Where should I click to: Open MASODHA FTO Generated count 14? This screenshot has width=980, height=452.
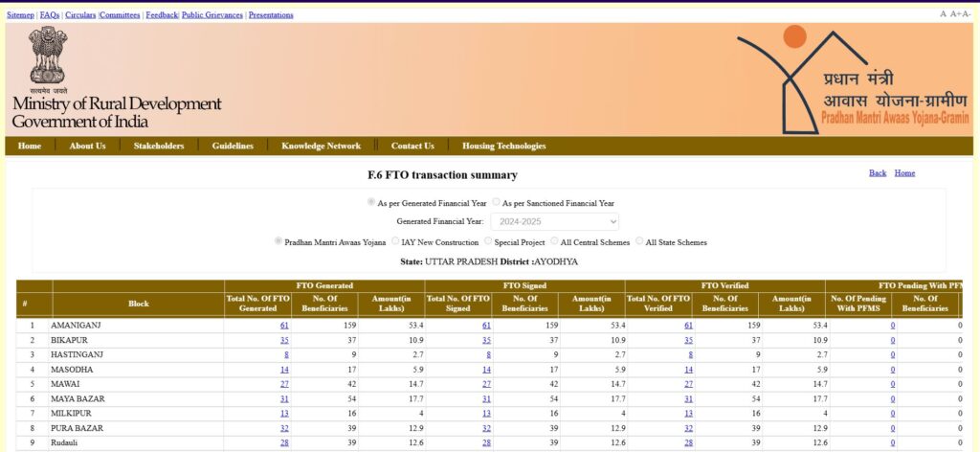pos(284,370)
